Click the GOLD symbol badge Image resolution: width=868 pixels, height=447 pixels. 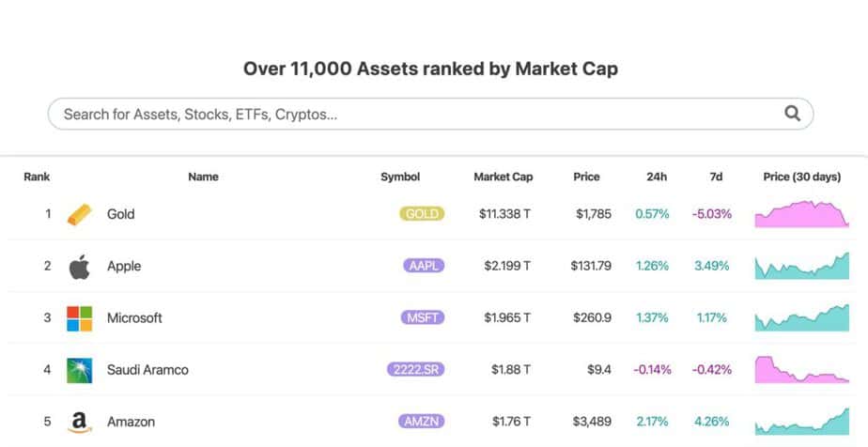tap(422, 213)
